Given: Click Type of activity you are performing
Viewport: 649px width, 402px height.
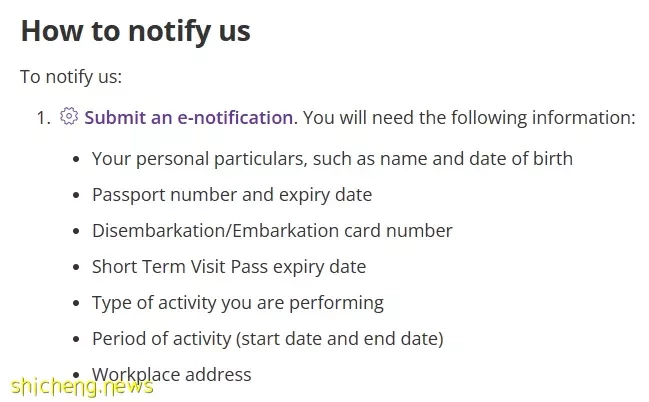Looking at the screenshot, I should tap(238, 303).
